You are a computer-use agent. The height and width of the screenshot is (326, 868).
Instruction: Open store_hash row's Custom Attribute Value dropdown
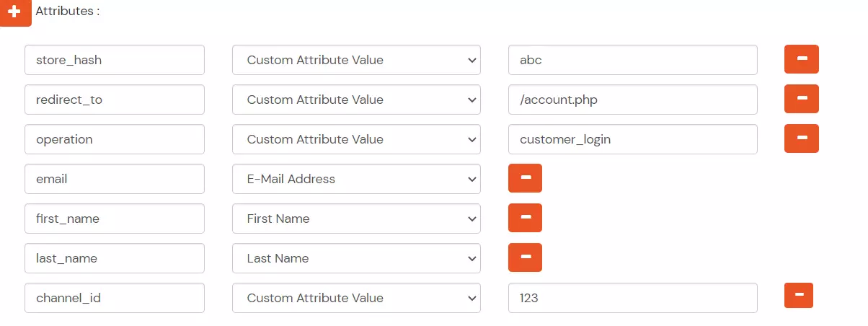click(x=356, y=60)
